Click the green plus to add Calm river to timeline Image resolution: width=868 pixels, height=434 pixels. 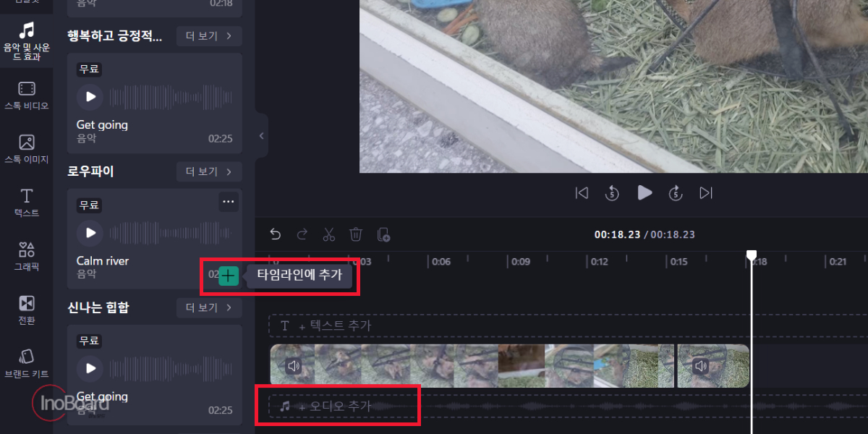click(x=229, y=276)
